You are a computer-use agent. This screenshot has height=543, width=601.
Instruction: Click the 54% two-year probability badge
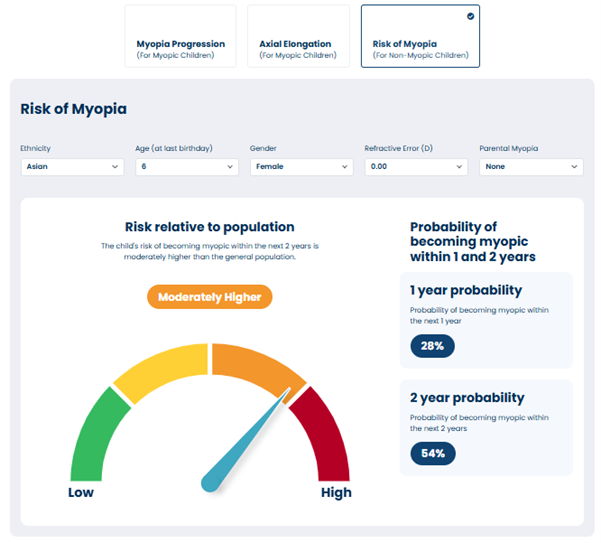coord(433,453)
